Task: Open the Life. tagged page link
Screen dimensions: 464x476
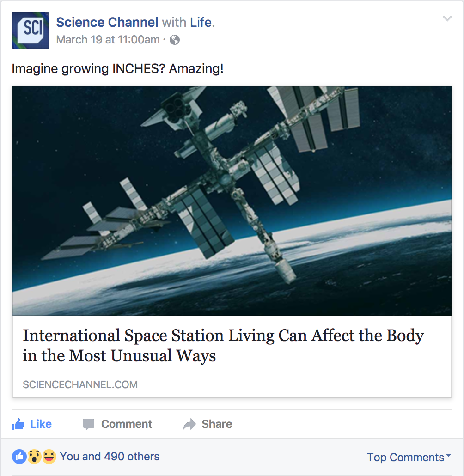Action: (202, 22)
